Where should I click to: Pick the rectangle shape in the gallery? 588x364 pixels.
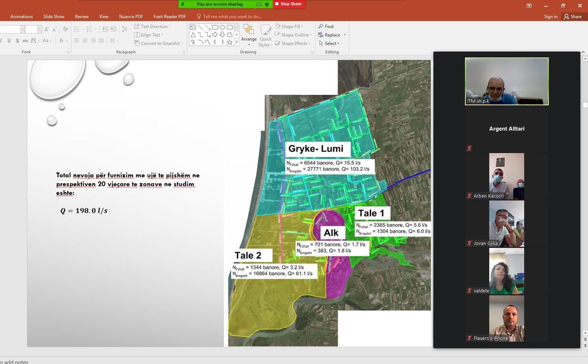215,27
